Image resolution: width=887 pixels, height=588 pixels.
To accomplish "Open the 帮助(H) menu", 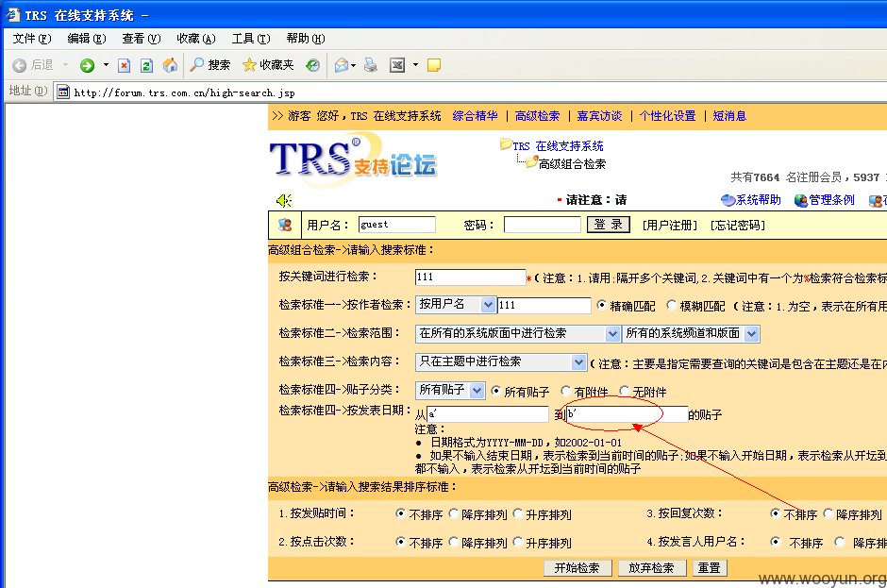I will [x=306, y=39].
